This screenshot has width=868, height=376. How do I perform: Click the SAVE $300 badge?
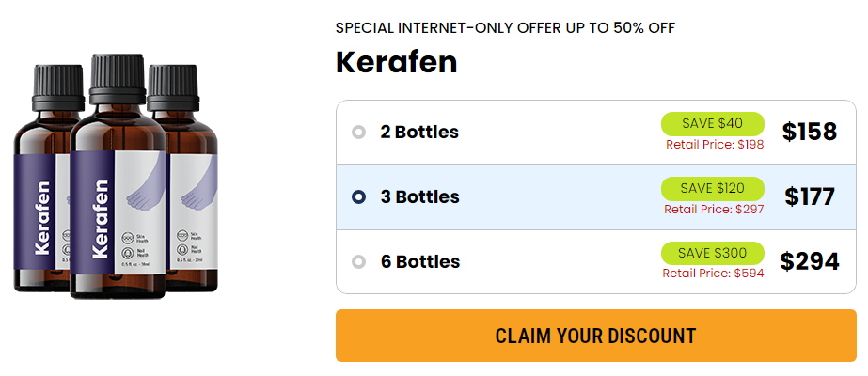(711, 253)
